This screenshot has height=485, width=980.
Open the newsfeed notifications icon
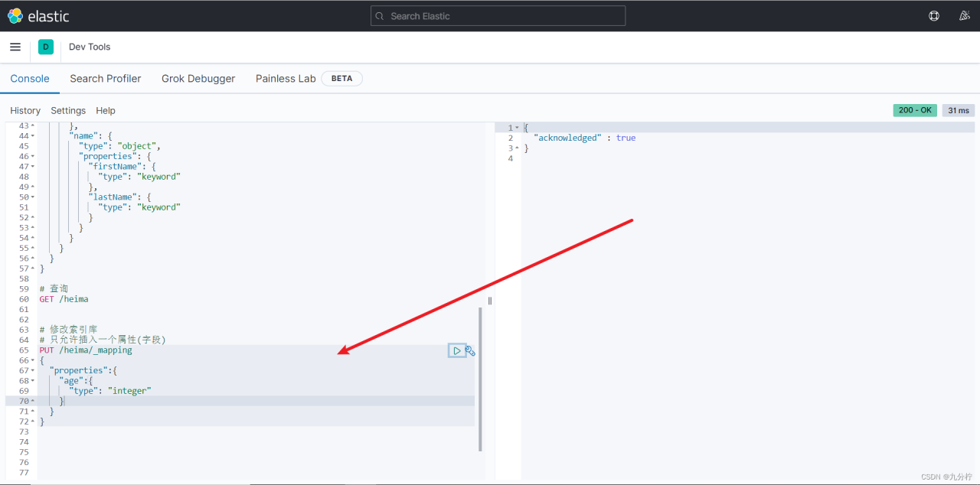965,16
